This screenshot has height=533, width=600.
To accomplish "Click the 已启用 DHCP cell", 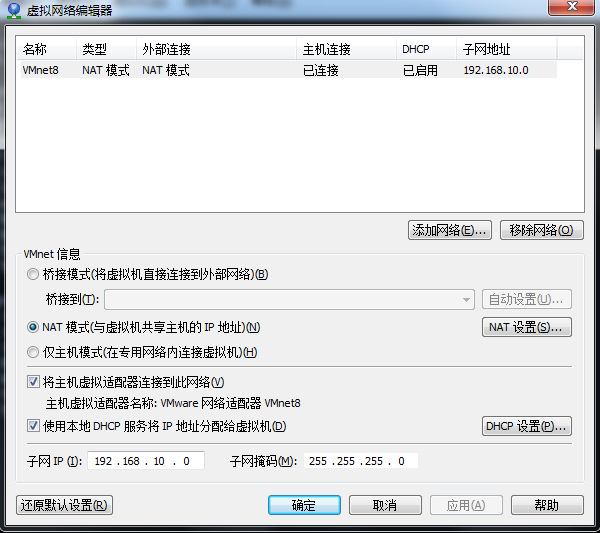I will click(x=420, y=70).
